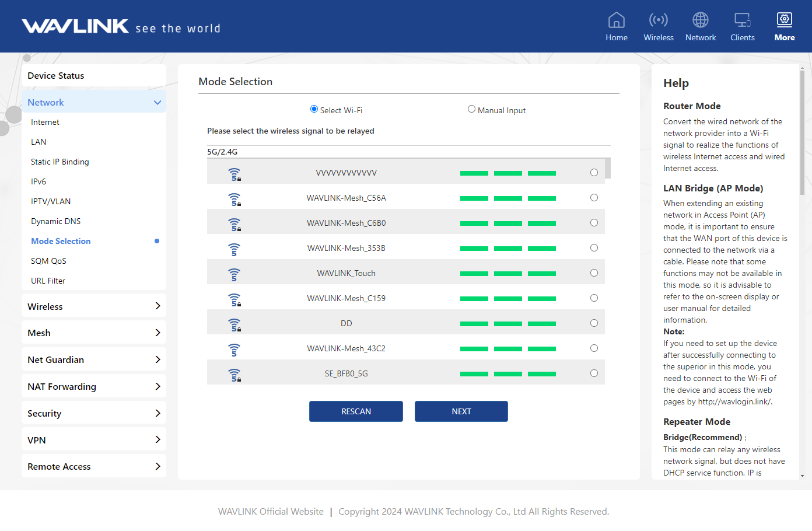The width and height of the screenshot is (812, 531).
Task: Expand the Wireless sidebar section
Action: pyautogui.click(x=157, y=306)
